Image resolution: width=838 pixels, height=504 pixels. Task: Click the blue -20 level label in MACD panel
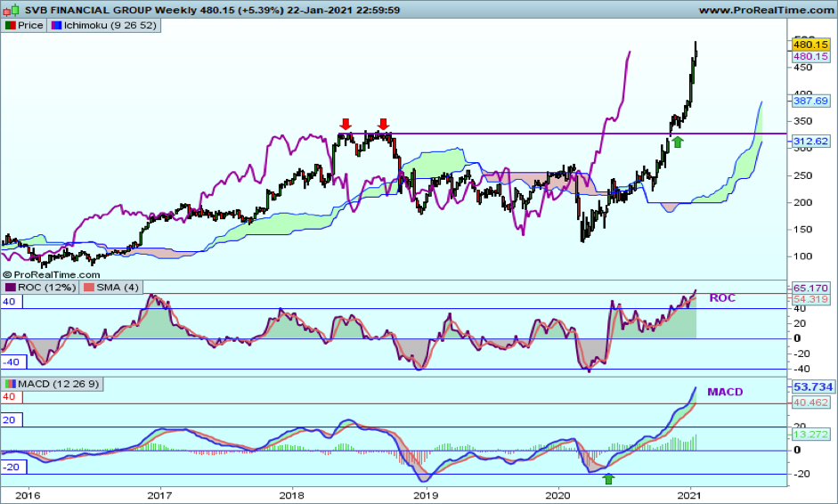tap(13, 467)
